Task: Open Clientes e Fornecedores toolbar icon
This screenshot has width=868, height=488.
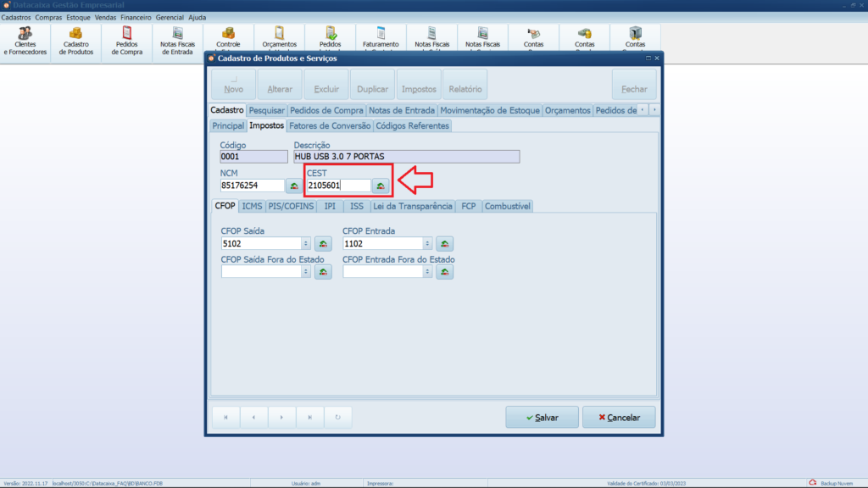Action: (25, 41)
